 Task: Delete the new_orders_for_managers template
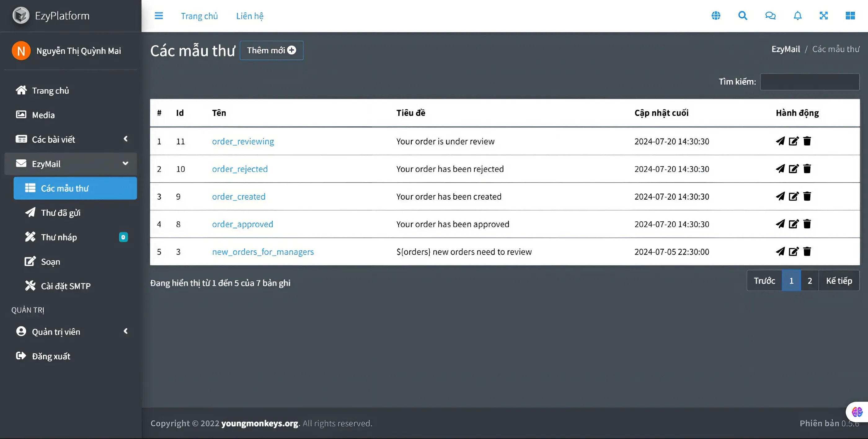807,251
